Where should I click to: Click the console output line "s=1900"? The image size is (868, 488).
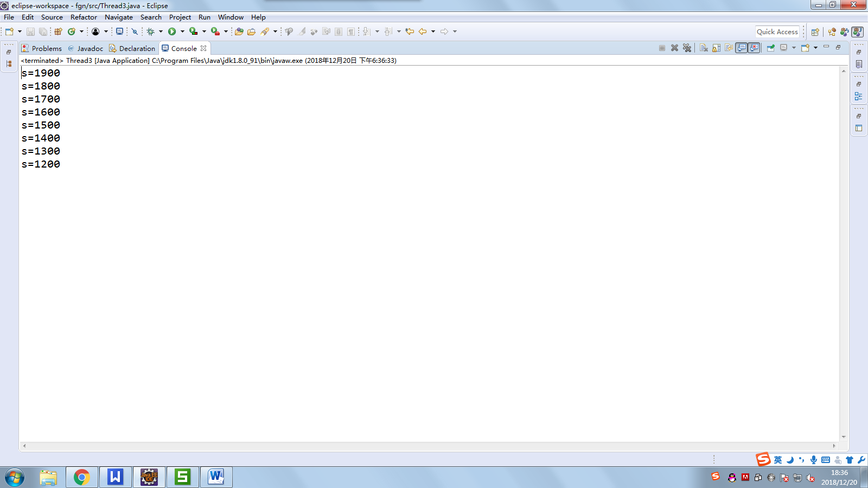click(41, 73)
